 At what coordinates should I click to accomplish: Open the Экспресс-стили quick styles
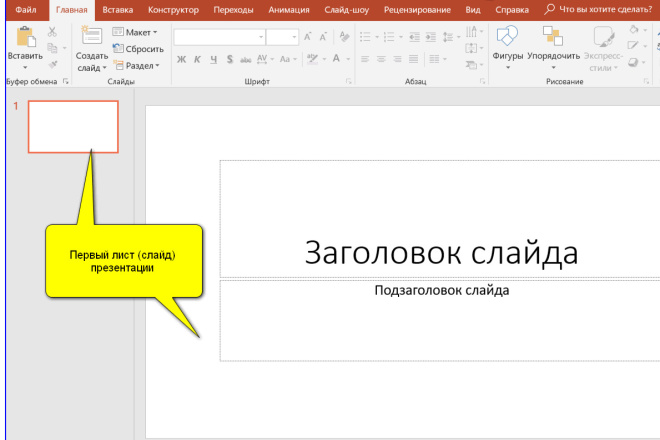603,49
